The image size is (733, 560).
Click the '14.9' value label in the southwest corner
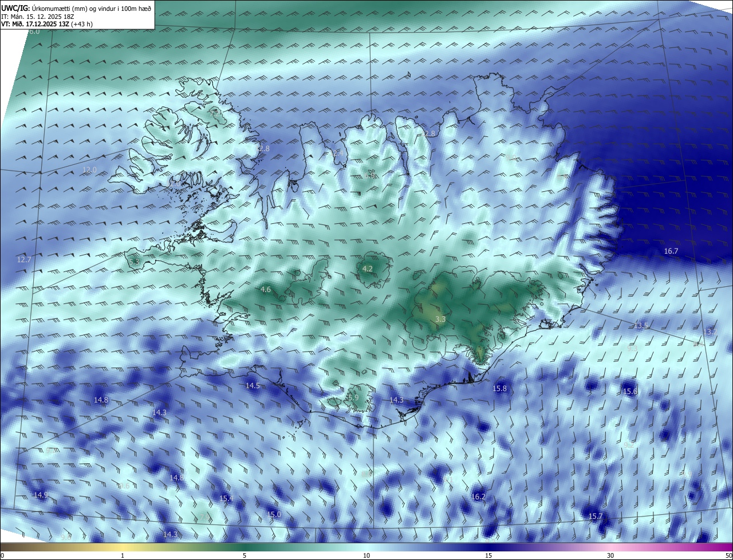pyautogui.click(x=41, y=495)
